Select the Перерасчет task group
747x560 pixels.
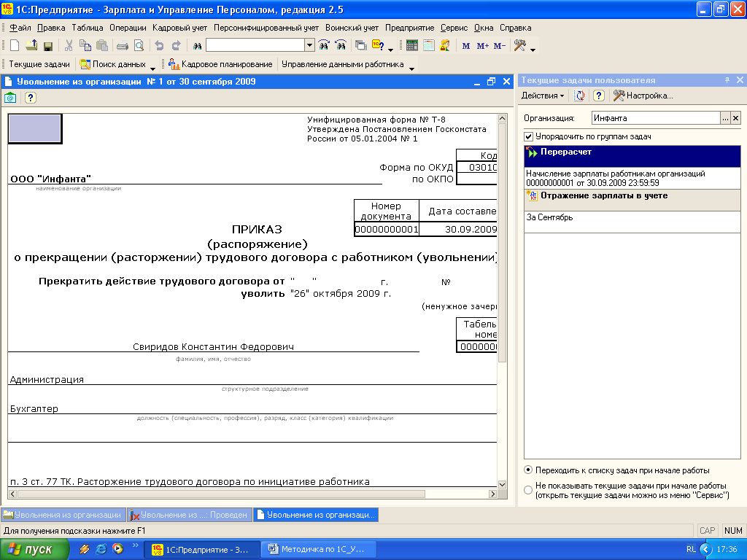(632, 156)
